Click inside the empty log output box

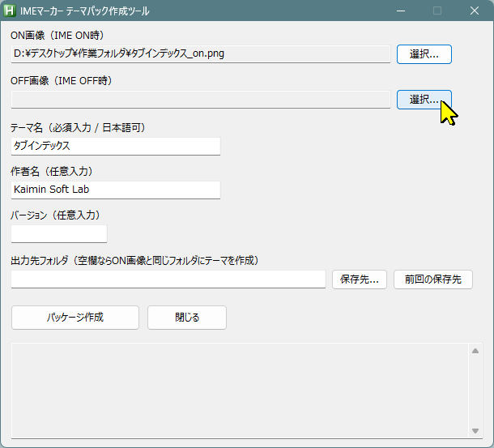[x=240, y=390]
